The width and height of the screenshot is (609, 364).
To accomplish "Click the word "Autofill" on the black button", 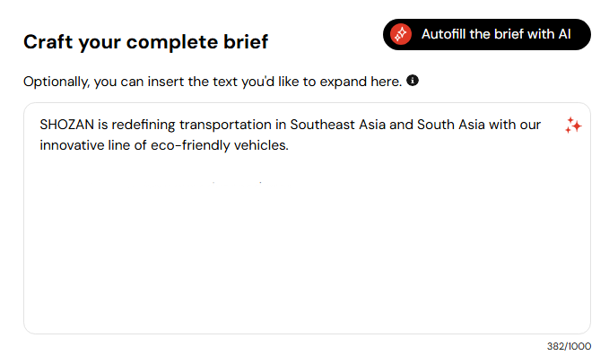I will (448, 34).
